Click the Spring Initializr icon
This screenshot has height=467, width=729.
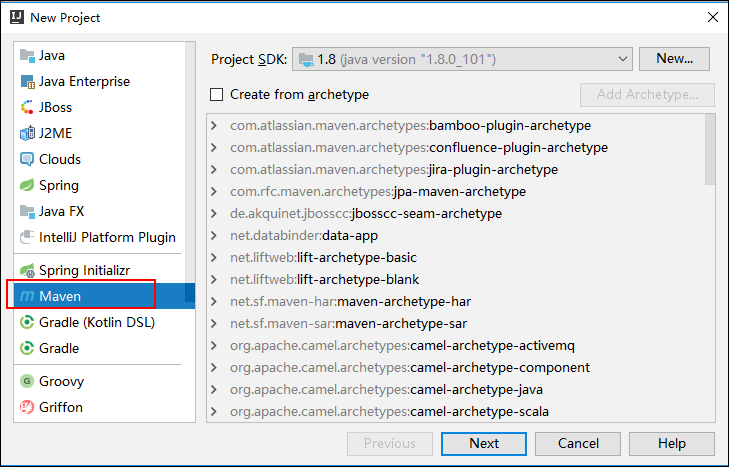coord(27,271)
